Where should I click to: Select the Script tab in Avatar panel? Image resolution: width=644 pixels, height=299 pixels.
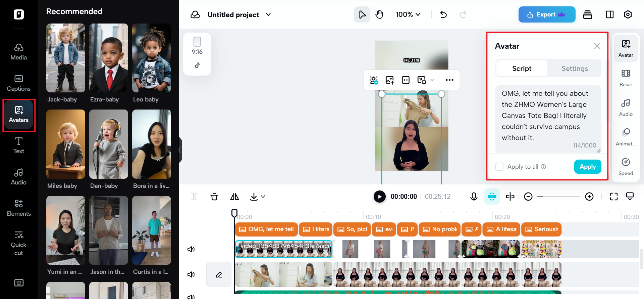pos(522,69)
